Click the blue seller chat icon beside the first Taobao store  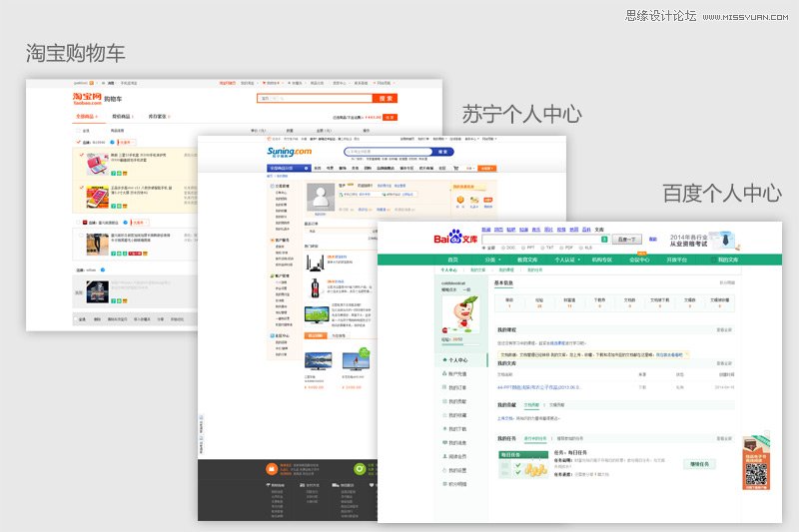[113, 143]
